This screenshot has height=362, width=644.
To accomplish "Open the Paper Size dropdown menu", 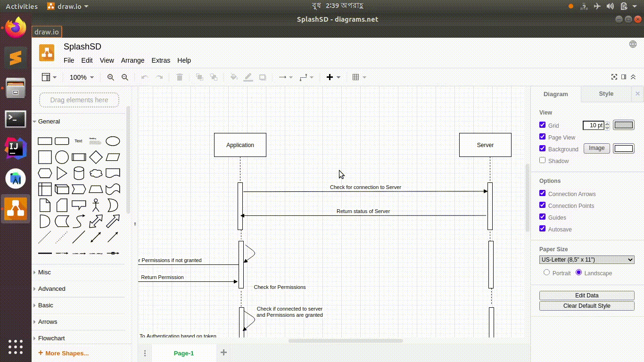I will click(x=586, y=259).
